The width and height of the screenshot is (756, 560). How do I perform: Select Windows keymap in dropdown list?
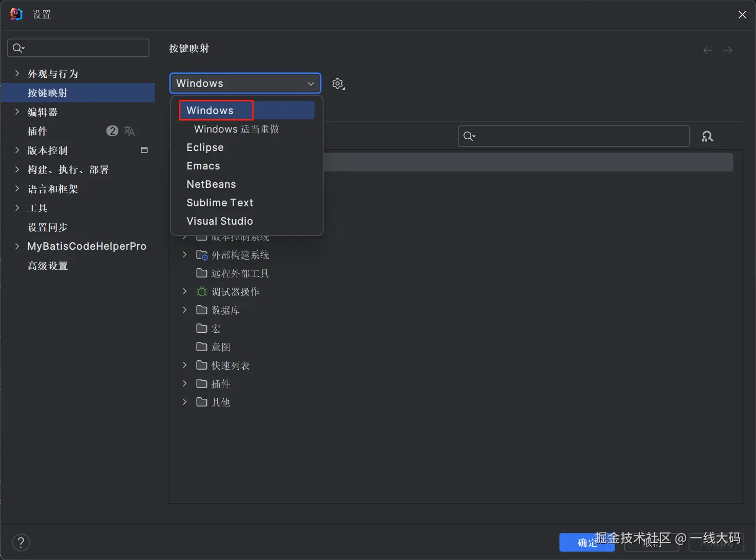(246, 111)
